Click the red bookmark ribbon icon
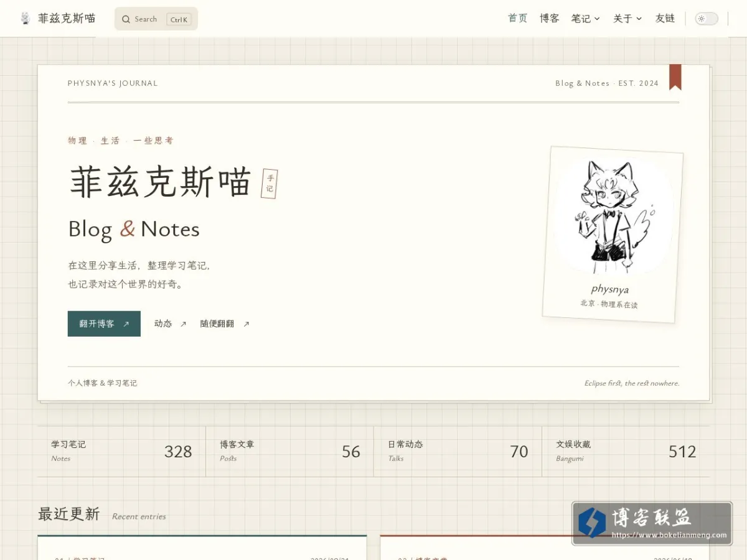The width and height of the screenshot is (747, 560). (675, 77)
